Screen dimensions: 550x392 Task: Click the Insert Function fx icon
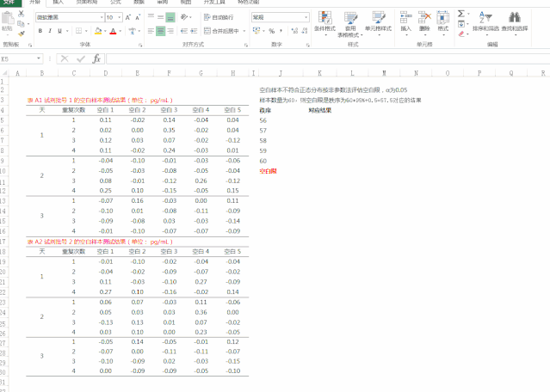(96, 59)
